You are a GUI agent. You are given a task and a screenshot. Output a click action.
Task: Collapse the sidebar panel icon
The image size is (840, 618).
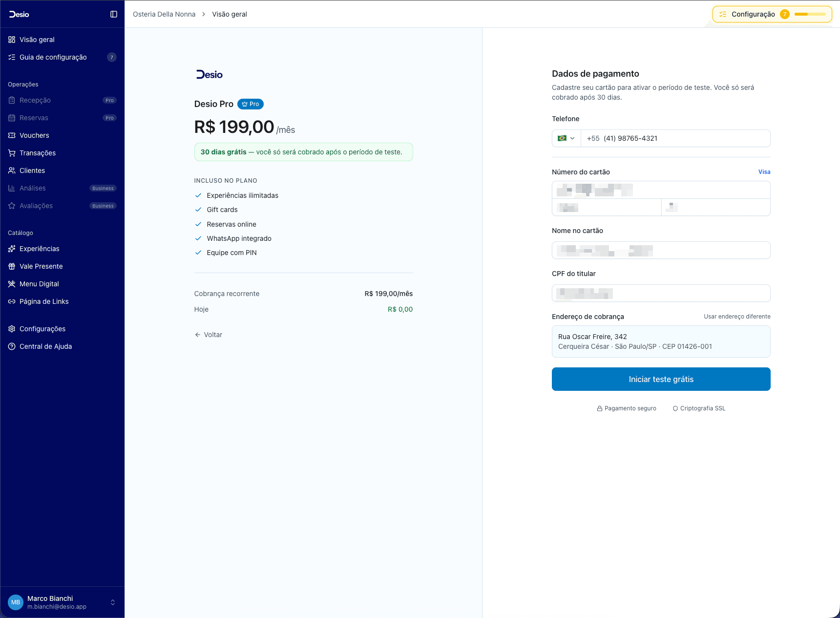(x=114, y=14)
